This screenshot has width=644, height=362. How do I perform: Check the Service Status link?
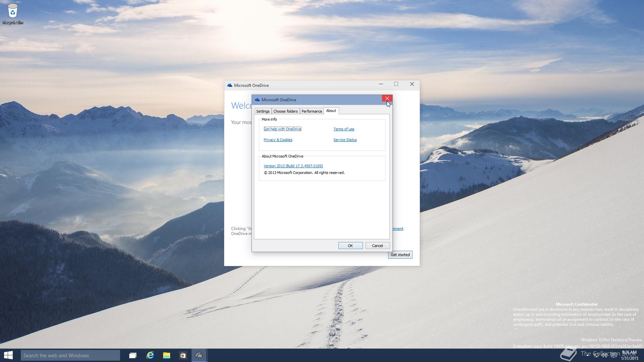click(345, 140)
